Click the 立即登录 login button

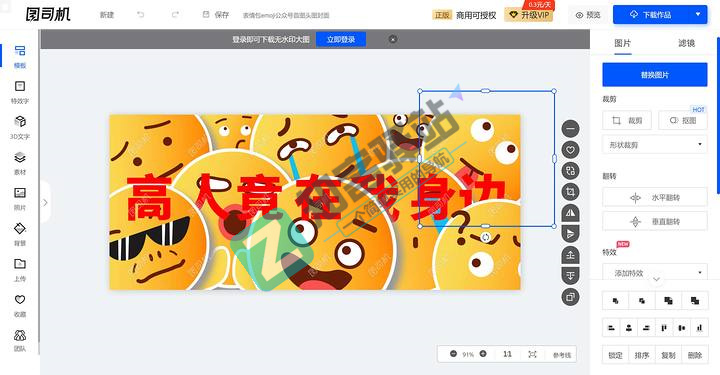point(341,39)
